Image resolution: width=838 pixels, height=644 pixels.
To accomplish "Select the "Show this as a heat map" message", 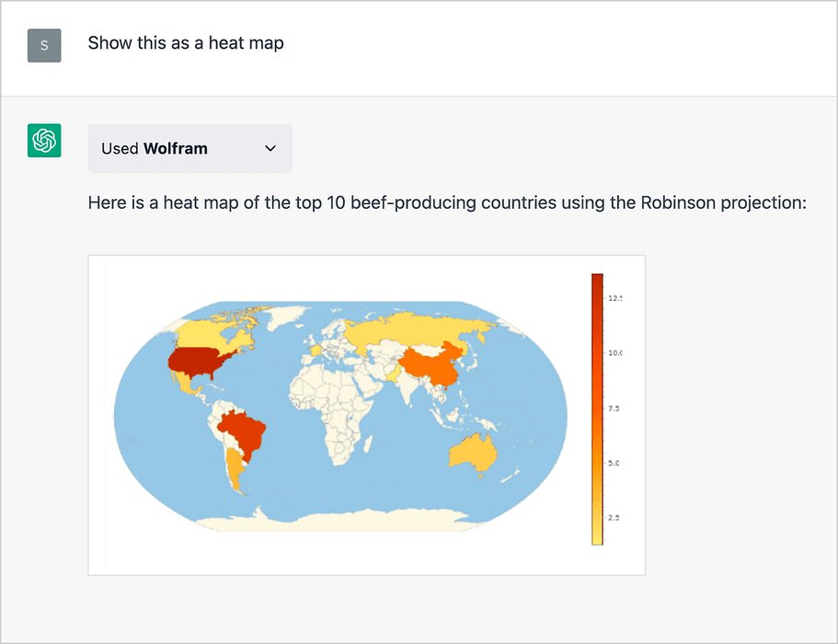I will pyautogui.click(x=186, y=42).
